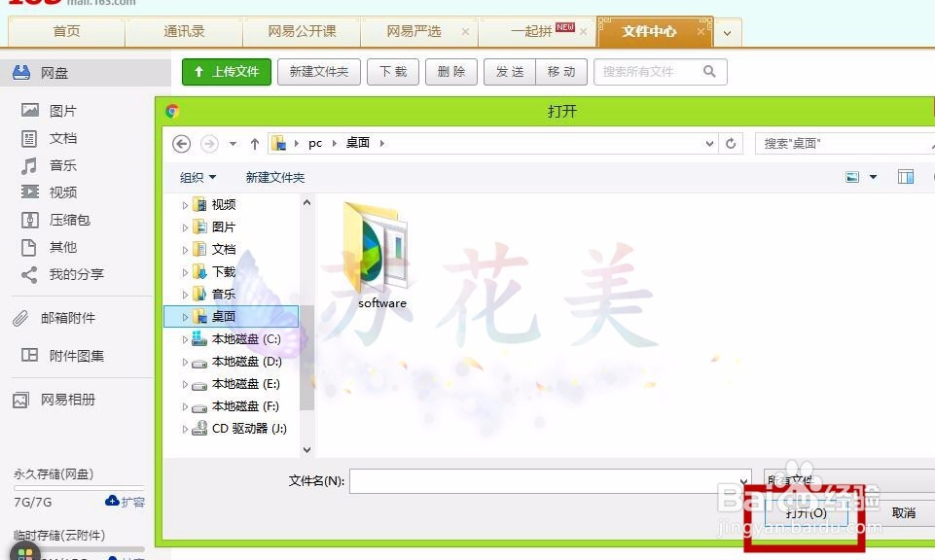Go back in the file dialog
935x560 pixels.
point(182,144)
